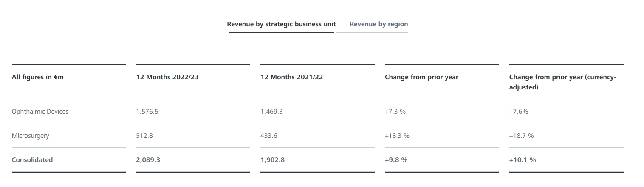This screenshot has height=187, width=644.
Task: Click the All figures in €m header
Action: [38, 77]
